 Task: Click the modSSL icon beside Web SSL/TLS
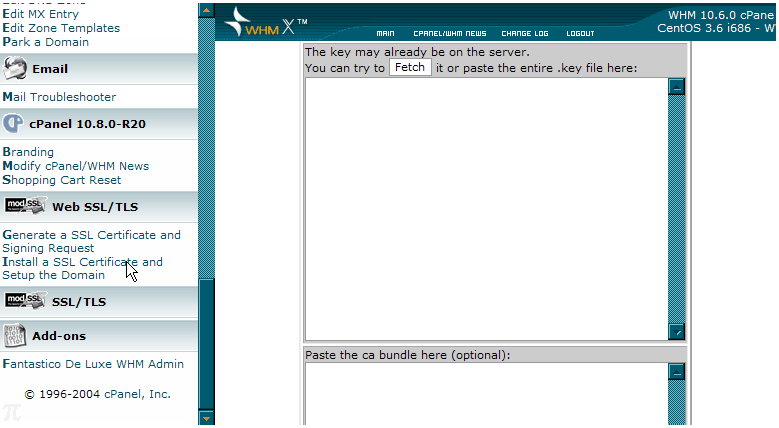click(x=25, y=205)
